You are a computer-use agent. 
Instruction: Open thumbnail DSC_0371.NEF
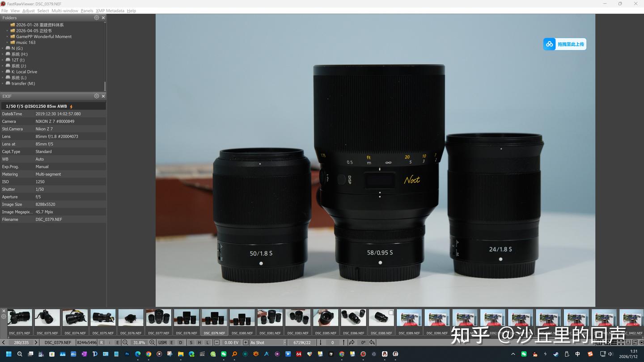pyautogui.click(x=20, y=322)
